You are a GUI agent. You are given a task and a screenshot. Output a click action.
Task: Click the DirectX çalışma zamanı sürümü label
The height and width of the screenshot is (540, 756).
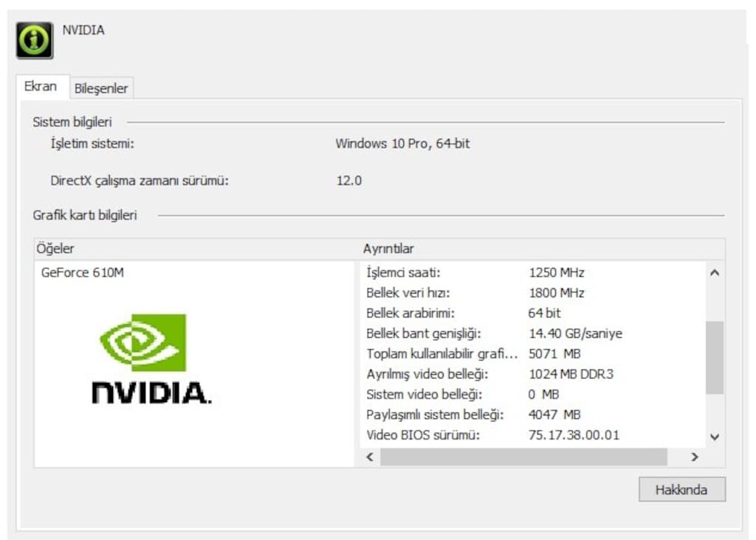(x=140, y=181)
